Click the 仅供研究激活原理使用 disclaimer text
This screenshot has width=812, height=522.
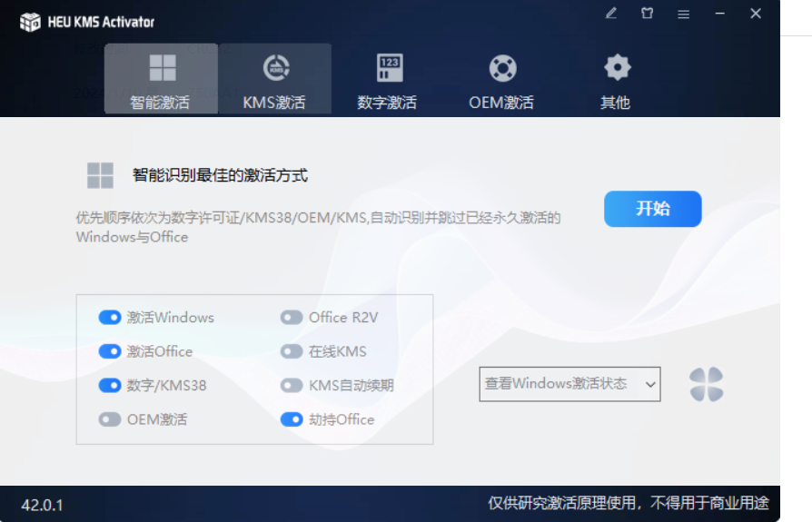[629, 503]
